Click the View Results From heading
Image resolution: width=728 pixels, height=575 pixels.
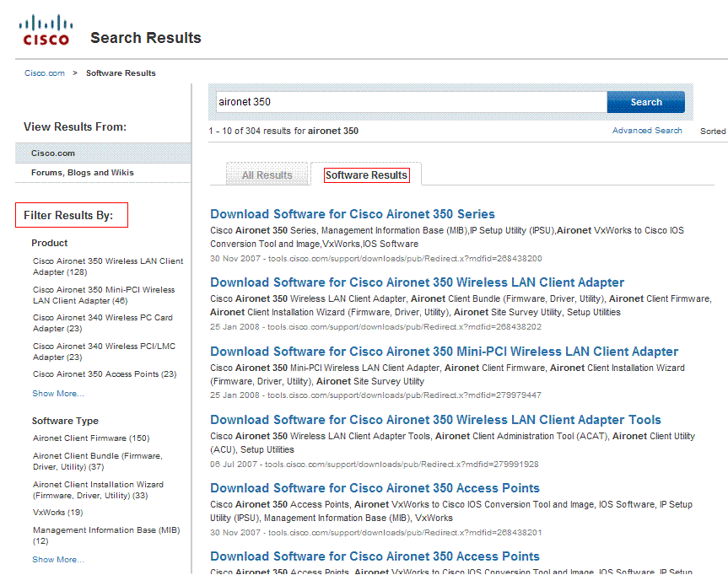[75, 126]
